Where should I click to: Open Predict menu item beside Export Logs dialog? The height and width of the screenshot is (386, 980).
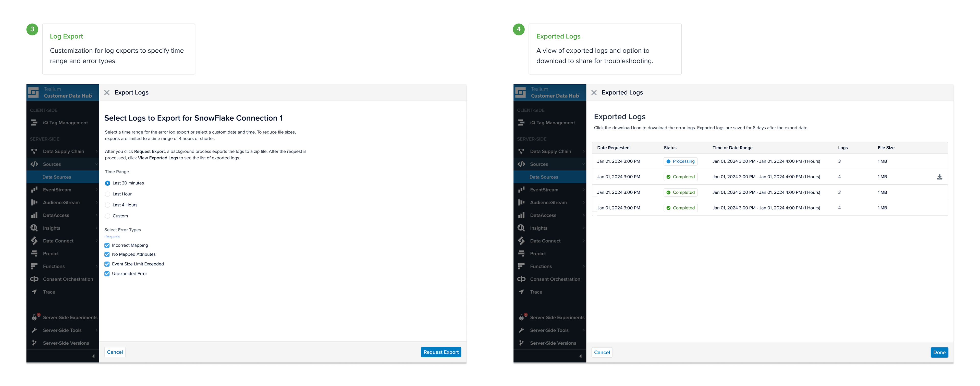pyautogui.click(x=51, y=253)
